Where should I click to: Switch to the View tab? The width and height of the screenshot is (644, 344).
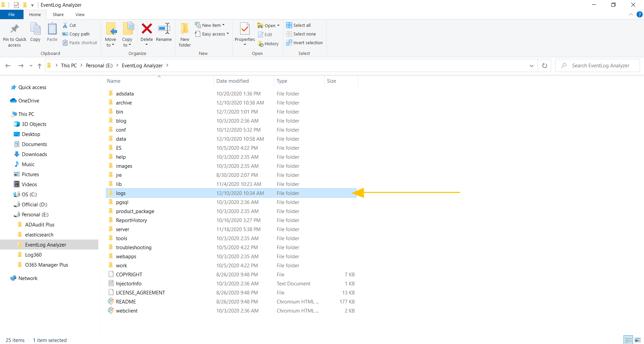80,14
